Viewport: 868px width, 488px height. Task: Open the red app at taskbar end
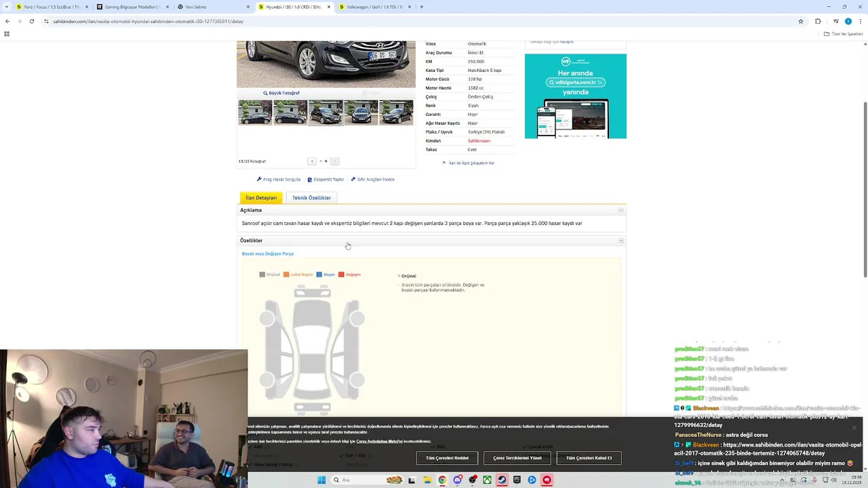tap(547, 480)
